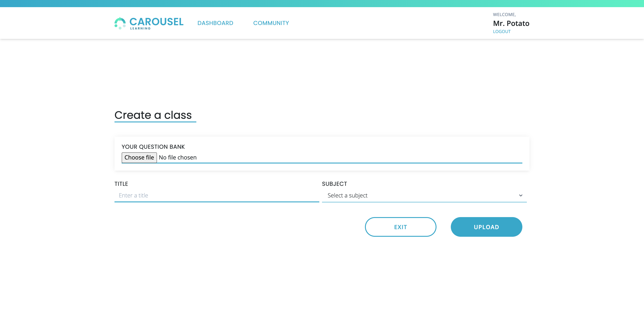Click the YOUR QUESTION BANK label
The height and width of the screenshot is (310, 644).
pyautogui.click(x=153, y=147)
